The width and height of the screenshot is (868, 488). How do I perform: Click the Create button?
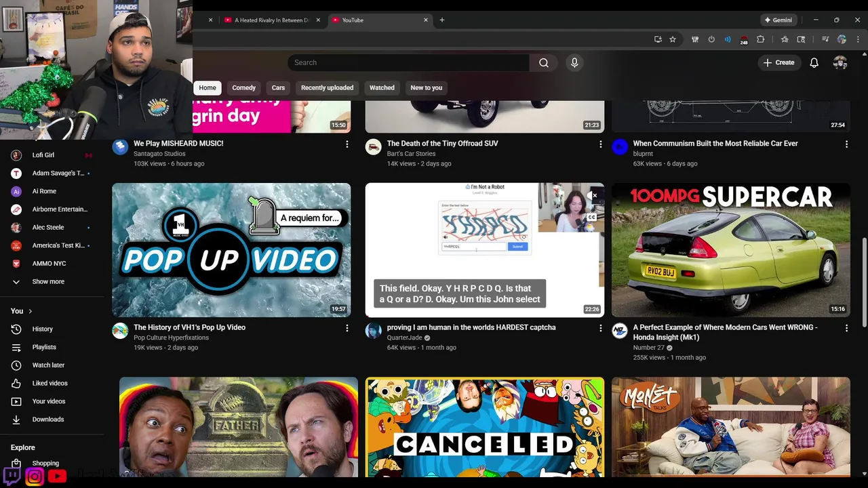[778, 62]
